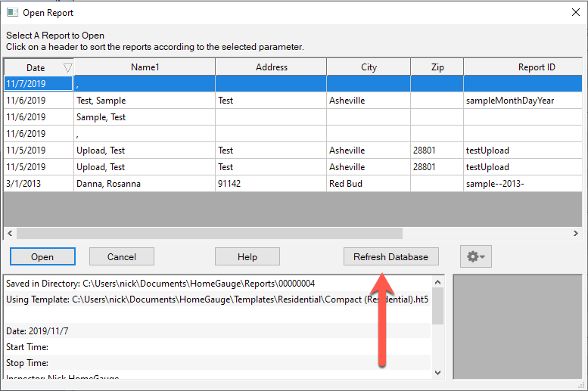588x391 pixels.
Task: Sort by Report ID column header
Action: click(536, 67)
